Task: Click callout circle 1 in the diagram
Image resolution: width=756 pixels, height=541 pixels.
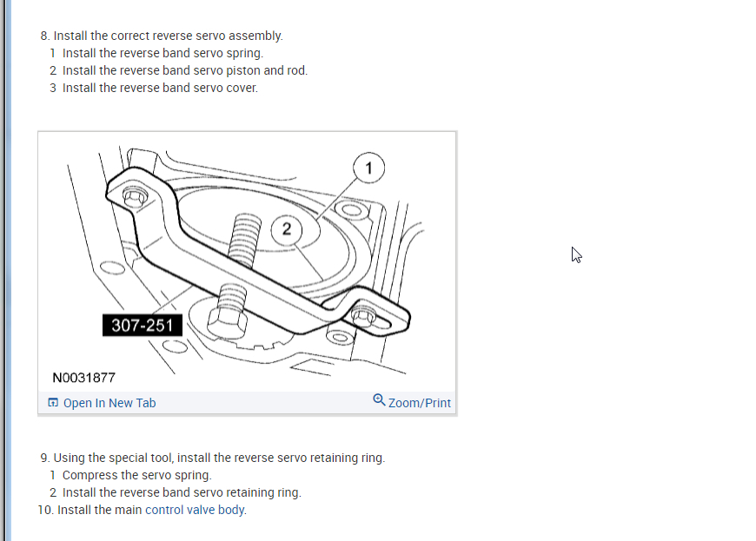Action: click(368, 168)
